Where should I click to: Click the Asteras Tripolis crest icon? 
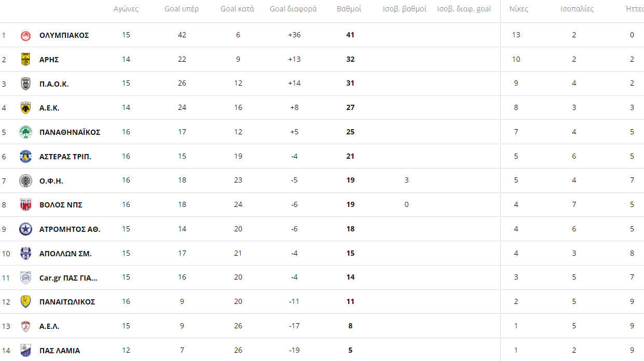point(25,156)
